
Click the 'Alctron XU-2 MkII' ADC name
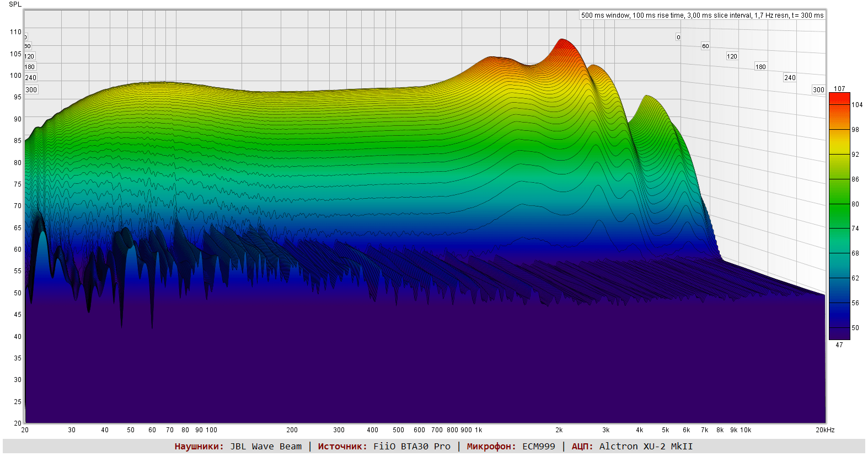tap(646, 447)
